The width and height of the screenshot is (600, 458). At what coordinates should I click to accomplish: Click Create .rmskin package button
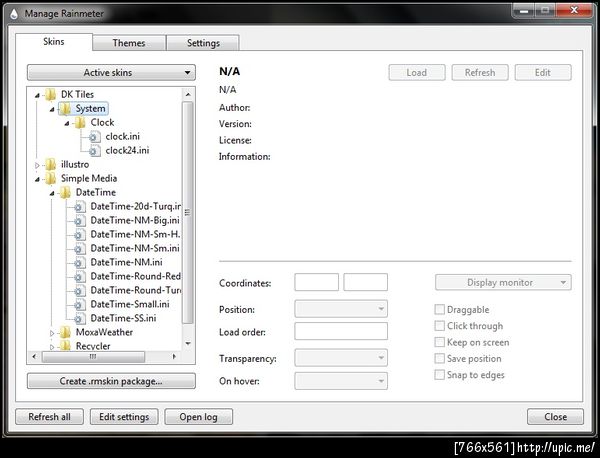point(111,381)
